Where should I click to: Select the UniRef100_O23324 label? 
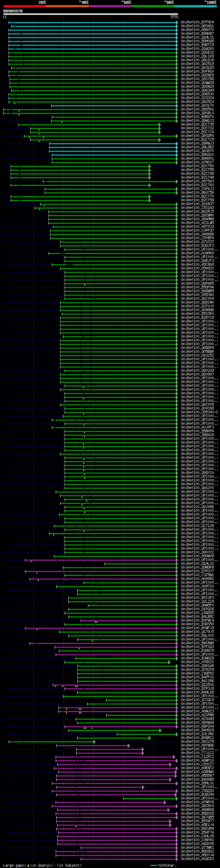tap(197, 98)
